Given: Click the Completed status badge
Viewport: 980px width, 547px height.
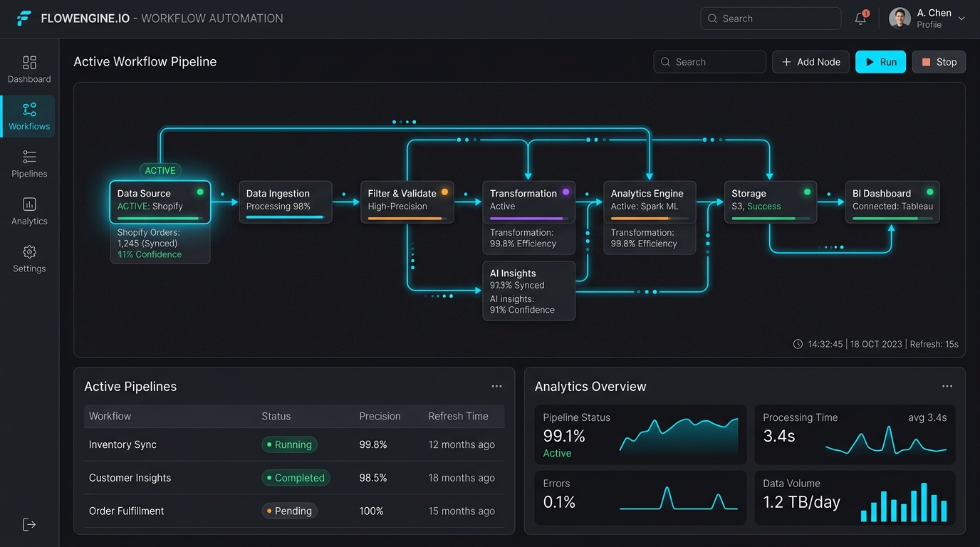Looking at the screenshot, I should pyautogui.click(x=296, y=478).
